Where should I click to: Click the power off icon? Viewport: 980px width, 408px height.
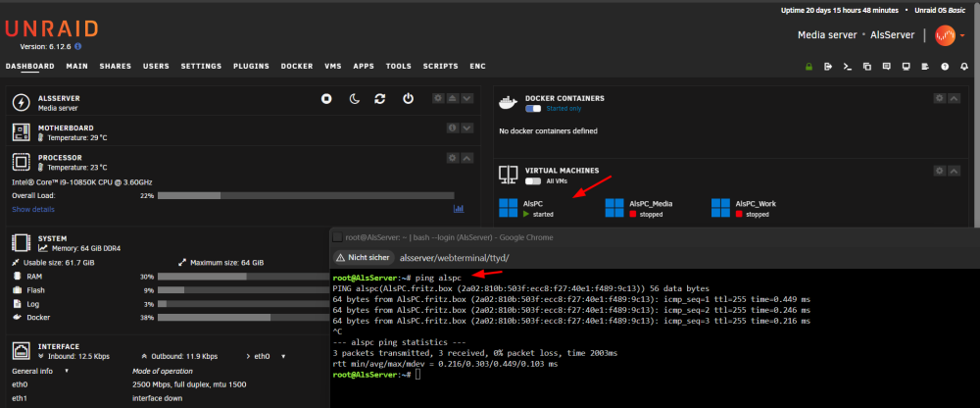coord(408,99)
